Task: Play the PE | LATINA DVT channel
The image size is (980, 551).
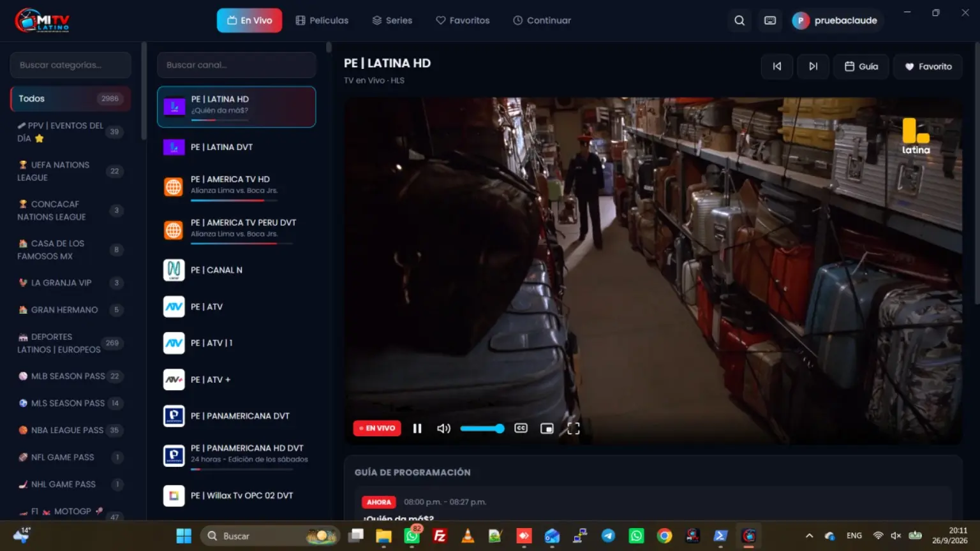Action: 237,147
